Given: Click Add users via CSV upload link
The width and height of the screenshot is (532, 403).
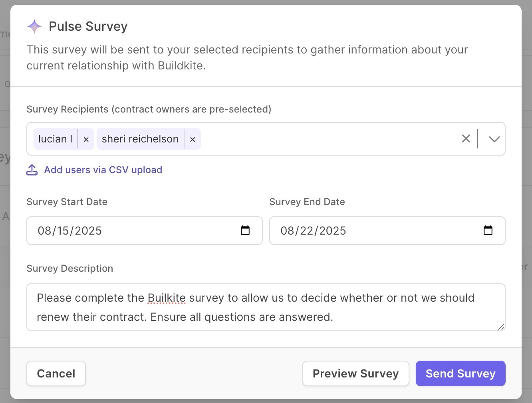Looking at the screenshot, I should (x=103, y=170).
